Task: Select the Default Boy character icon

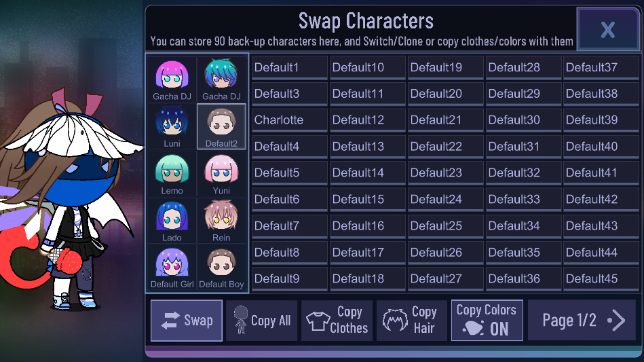Action: (221, 267)
